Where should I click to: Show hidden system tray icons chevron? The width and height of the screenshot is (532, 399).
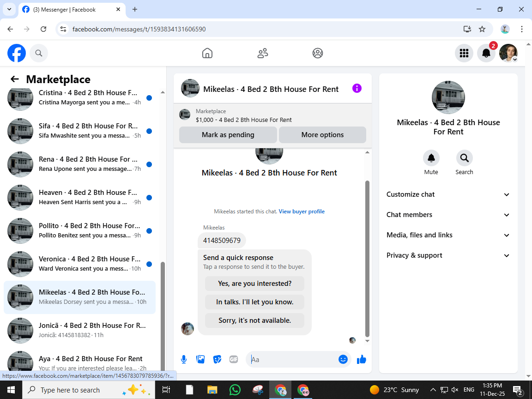pyautogui.click(x=433, y=390)
